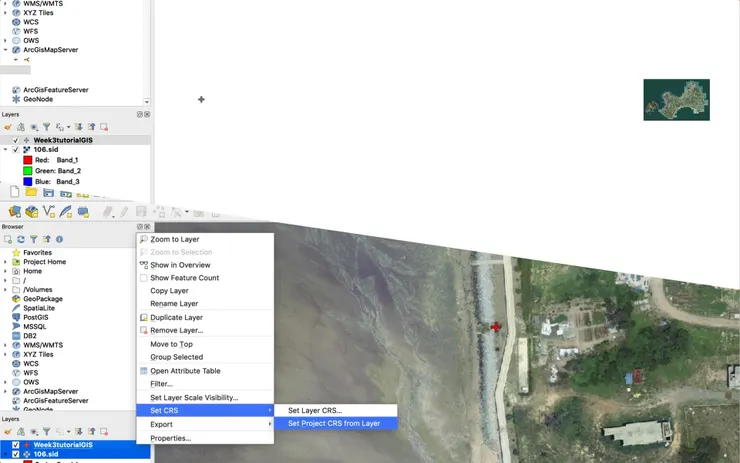The width and height of the screenshot is (740, 463).
Task: Select Favorites in the Browser tree
Action: pos(38,253)
